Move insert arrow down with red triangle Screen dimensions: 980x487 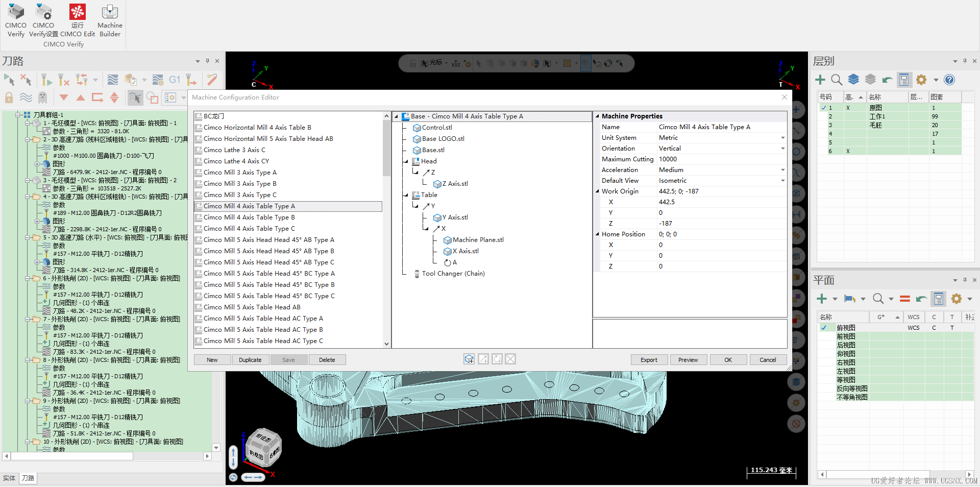(64, 98)
